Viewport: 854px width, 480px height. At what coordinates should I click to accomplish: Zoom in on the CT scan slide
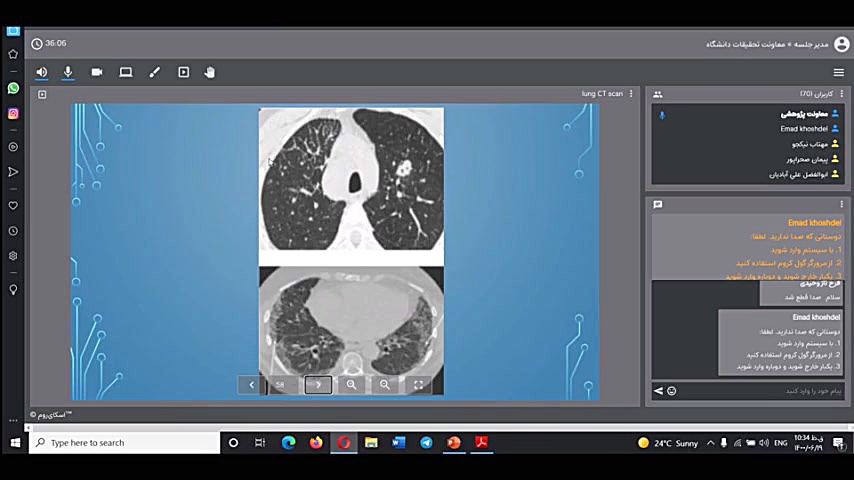tap(351, 384)
